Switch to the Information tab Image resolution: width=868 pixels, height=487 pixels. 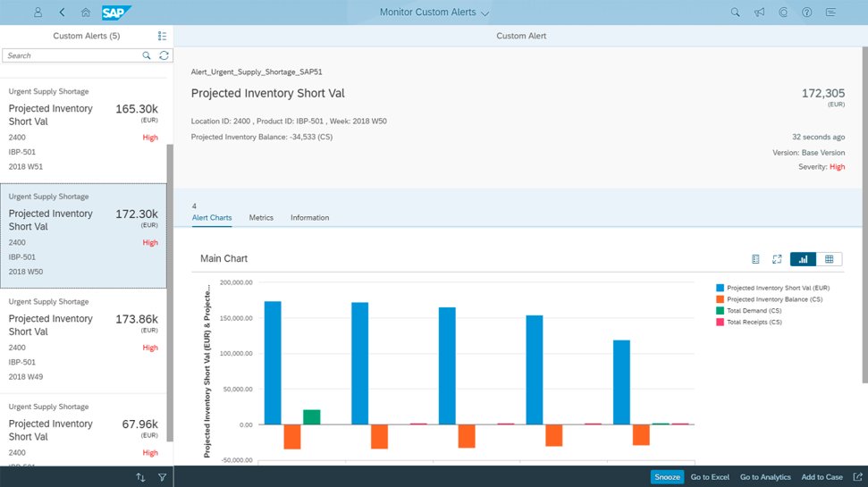(x=310, y=217)
